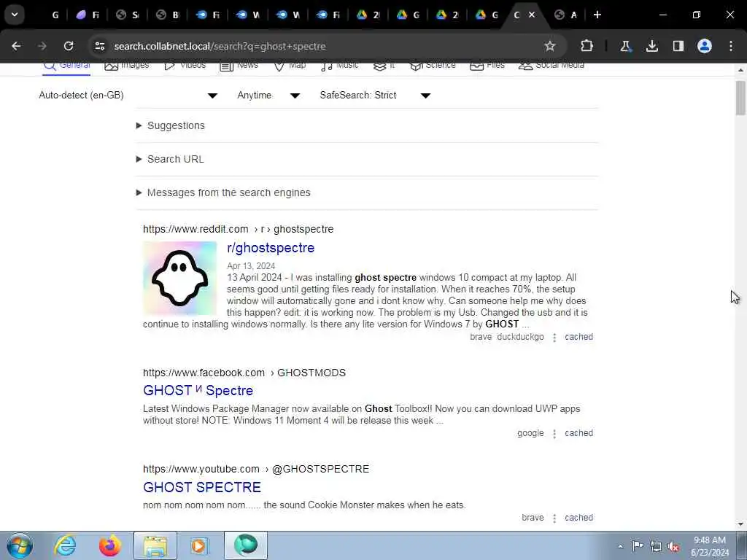Switch to the purple-icon Fi tab

coord(88,15)
